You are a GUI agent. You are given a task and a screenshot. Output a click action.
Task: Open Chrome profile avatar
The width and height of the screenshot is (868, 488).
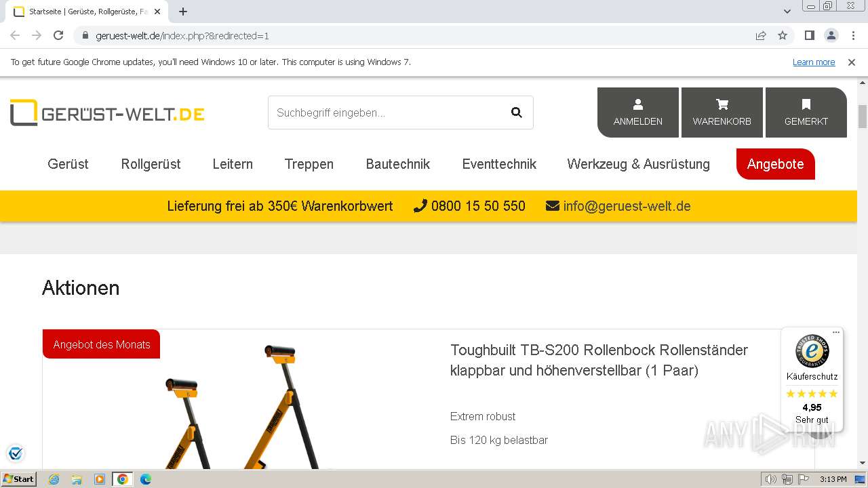pos(831,36)
